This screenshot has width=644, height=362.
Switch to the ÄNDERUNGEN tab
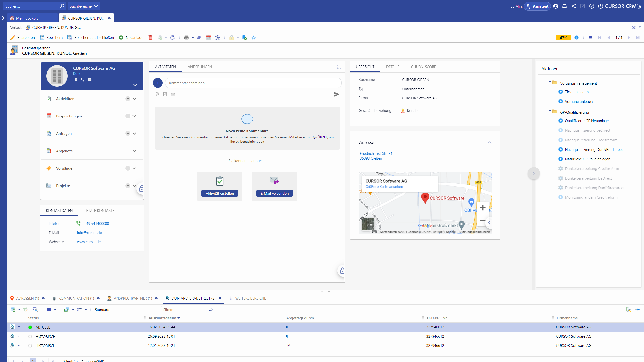[199, 67]
